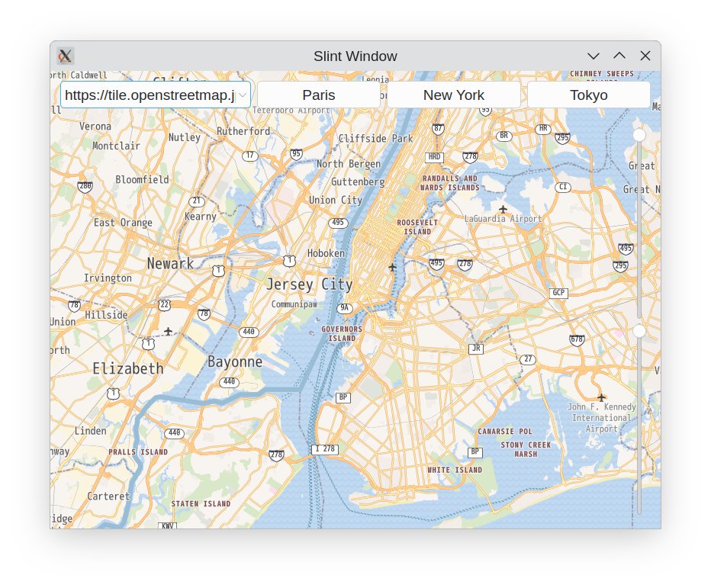The width and height of the screenshot is (711, 588).
Task: Click the 678 interstate shield
Action: [x=577, y=339]
